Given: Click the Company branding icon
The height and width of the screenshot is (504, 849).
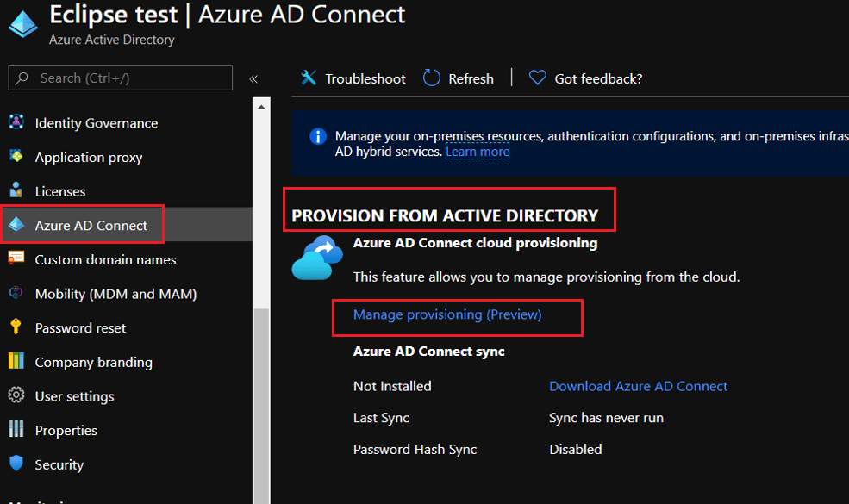Looking at the screenshot, I should (16, 362).
